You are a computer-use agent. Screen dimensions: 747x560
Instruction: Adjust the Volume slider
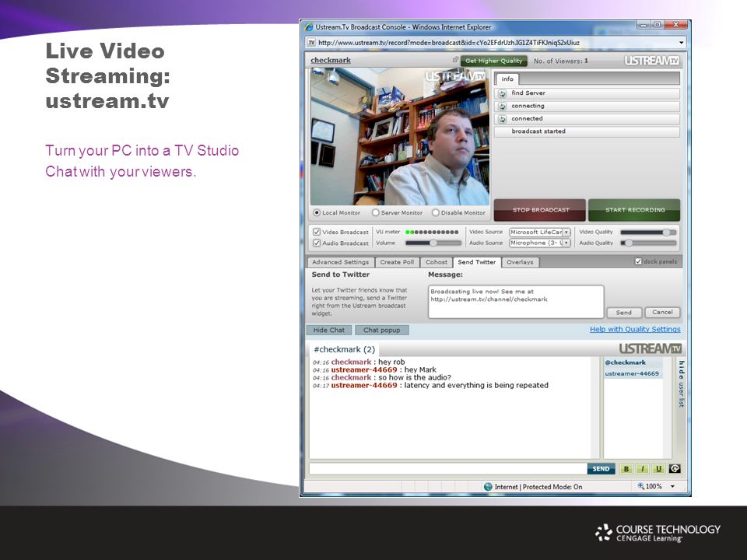pyautogui.click(x=433, y=243)
